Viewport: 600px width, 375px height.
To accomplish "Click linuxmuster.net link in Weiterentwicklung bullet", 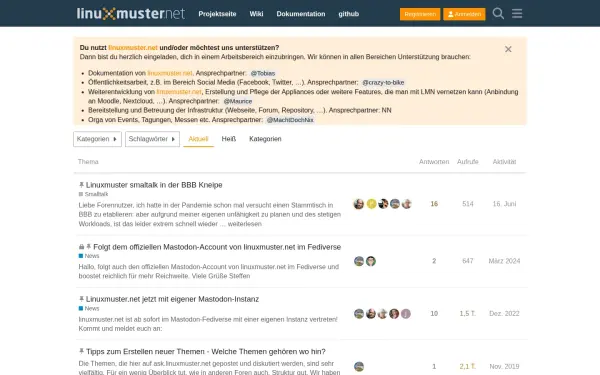I will pos(179,92).
